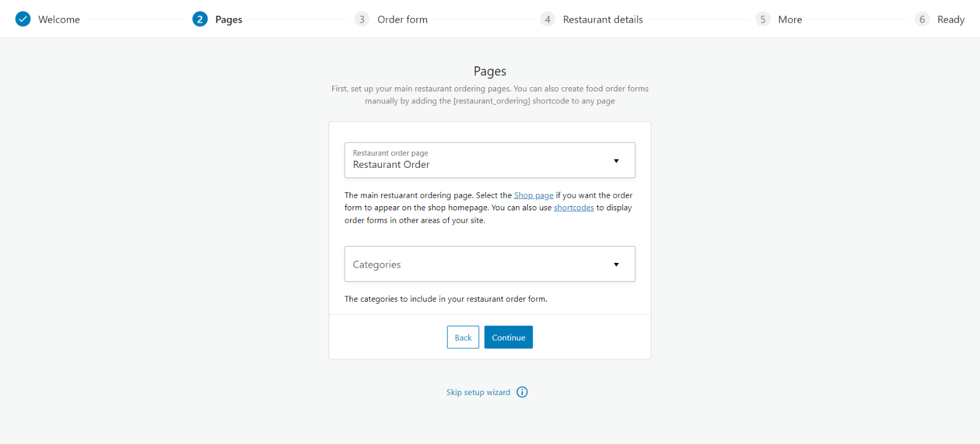980x444 pixels.
Task: Open the Restaurant order page dropdown arrow
Action: (x=616, y=161)
